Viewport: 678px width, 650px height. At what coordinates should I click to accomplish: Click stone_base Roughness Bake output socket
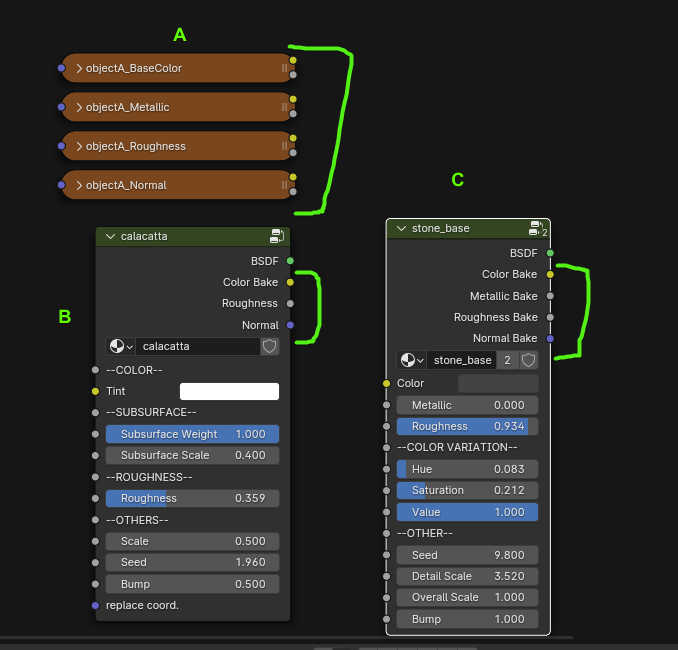point(550,317)
